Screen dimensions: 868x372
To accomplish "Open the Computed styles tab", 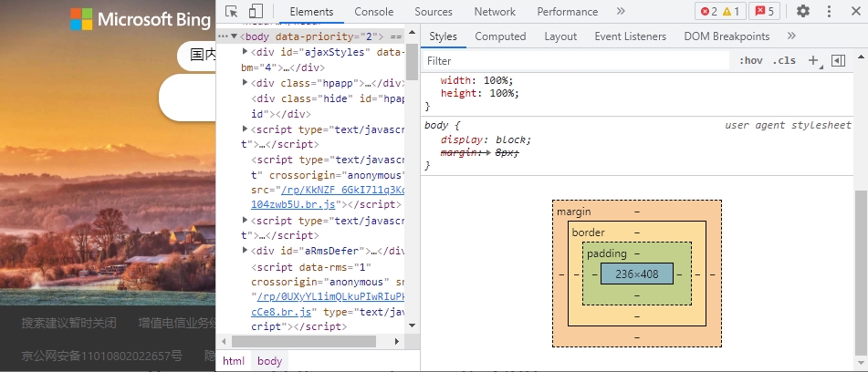I will pyautogui.click(x=500, y=36).
